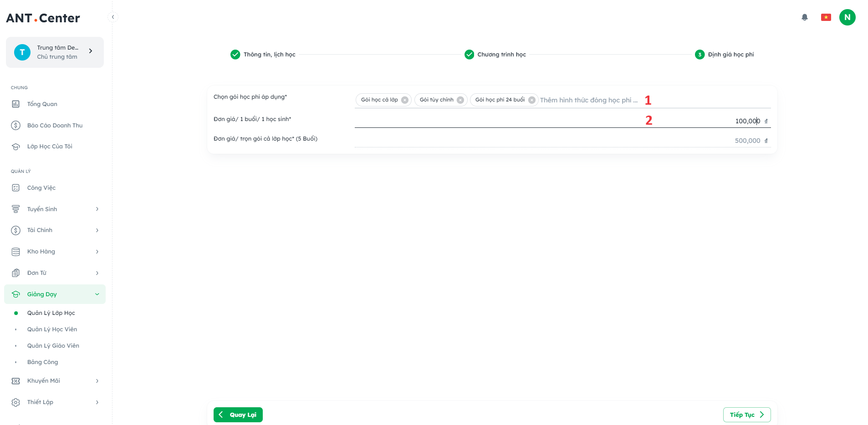
Task: Click the Tiếp Tục button
Action: coord(746,415)
